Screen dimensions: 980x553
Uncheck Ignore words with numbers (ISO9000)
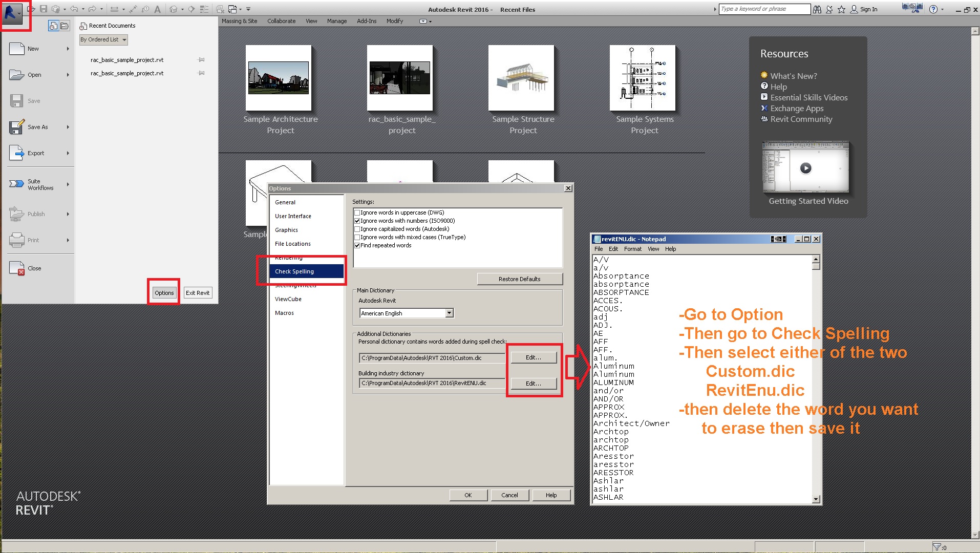click(x=357, y=221)
